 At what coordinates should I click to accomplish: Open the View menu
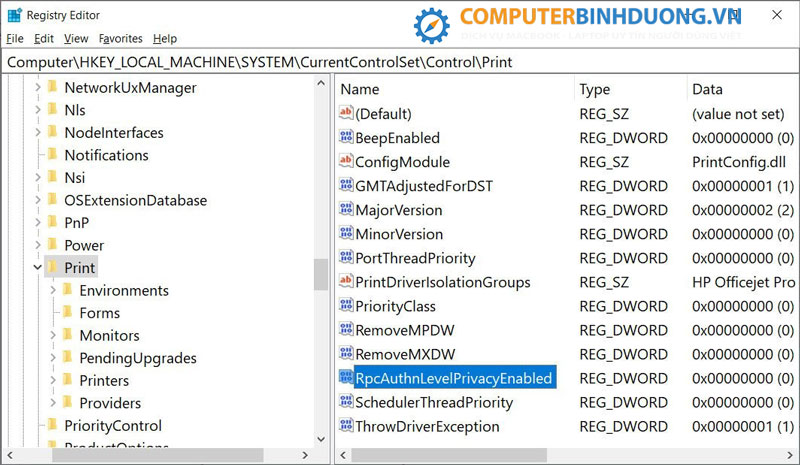click(x=76, y=39)
